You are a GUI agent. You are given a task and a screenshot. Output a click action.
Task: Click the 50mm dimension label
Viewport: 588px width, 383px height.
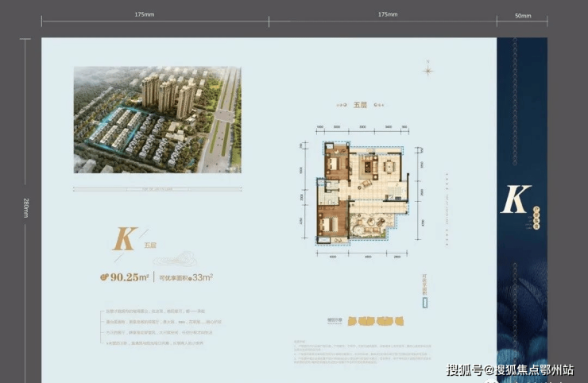point(523,16)
